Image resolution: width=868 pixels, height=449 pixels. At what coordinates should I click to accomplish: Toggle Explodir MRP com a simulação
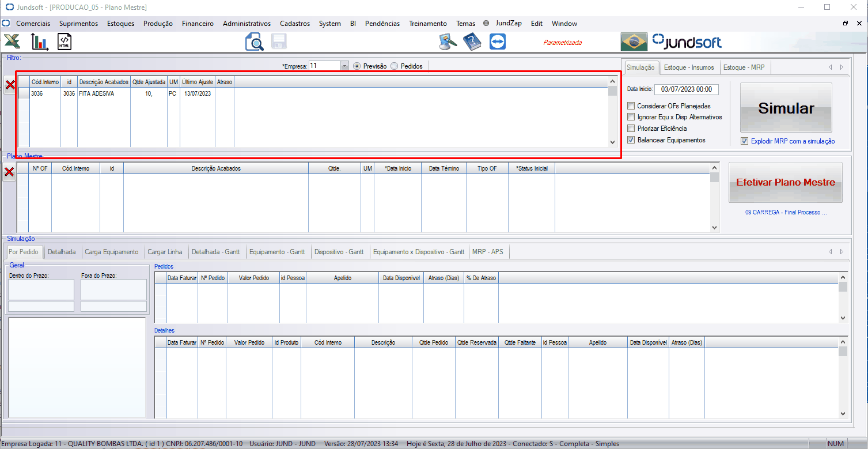[745, 141]
